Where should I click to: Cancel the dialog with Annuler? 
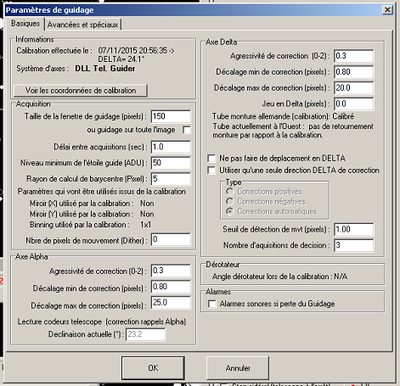[238, 368]
